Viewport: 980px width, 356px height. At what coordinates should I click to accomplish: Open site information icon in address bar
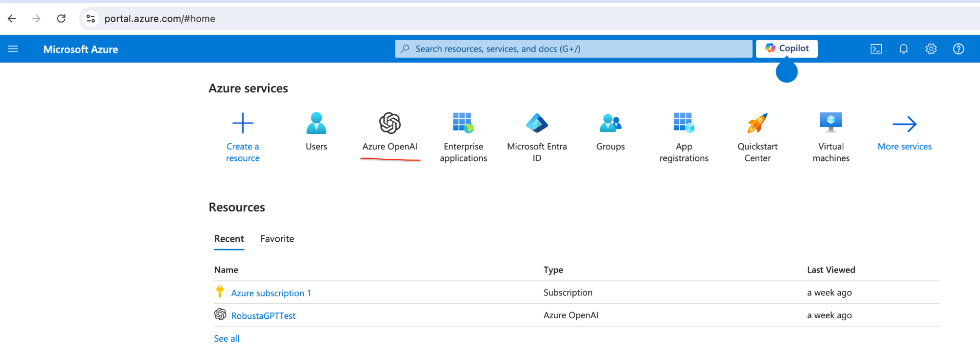(91, 19)
